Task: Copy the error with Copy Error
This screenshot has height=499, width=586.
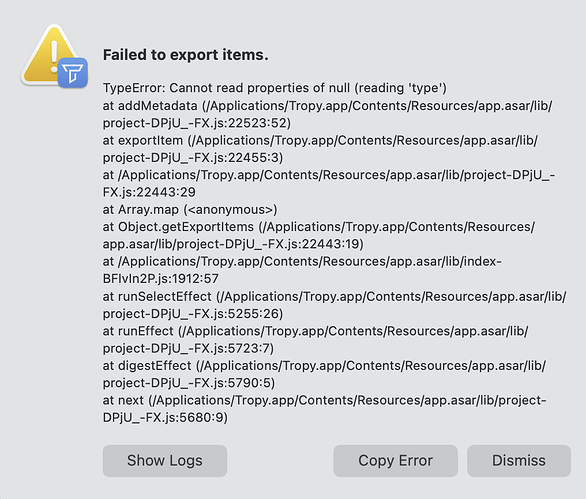Action: (395, 461)
